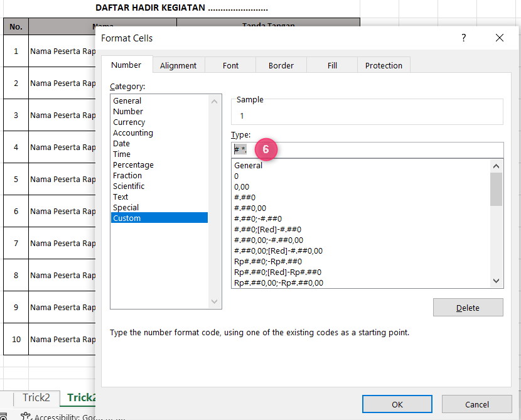This screenshot has width=521, height=420.
Task: Close the Format Cells dialog
Action: 500,38
